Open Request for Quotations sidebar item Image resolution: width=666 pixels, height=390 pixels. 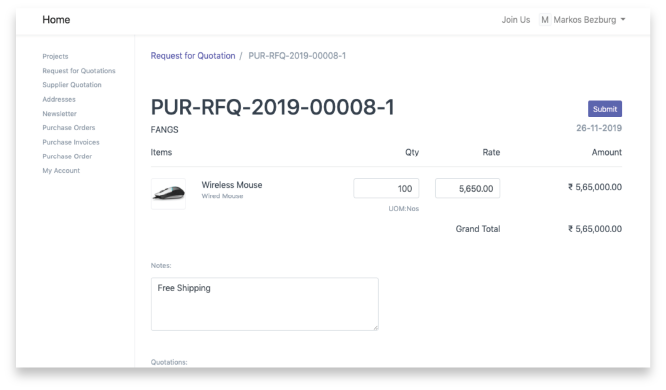point(79,71)
